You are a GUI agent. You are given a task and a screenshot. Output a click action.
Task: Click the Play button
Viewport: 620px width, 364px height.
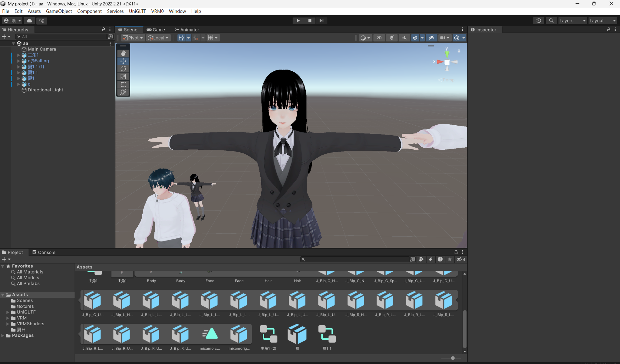pyautogui.click(x=298, y=21)
